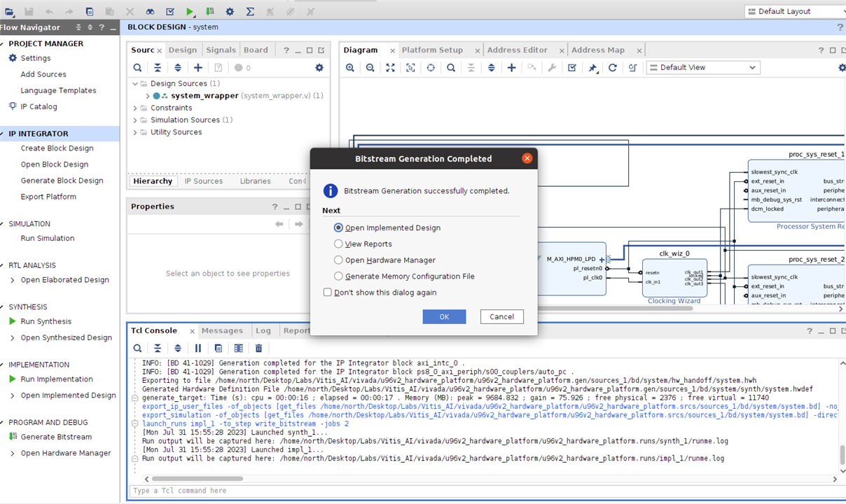Screen dimensions: 846x504
Task: Select View Reports radio option
Action: (339, 244)
